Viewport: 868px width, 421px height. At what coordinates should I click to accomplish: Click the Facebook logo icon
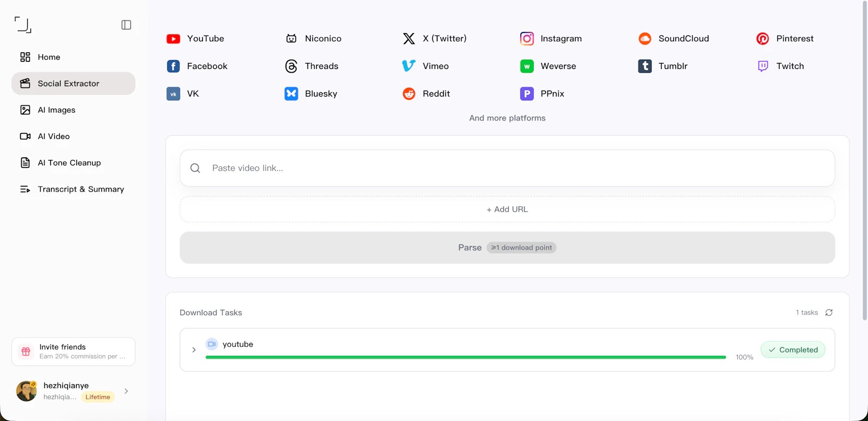point(174,66)
